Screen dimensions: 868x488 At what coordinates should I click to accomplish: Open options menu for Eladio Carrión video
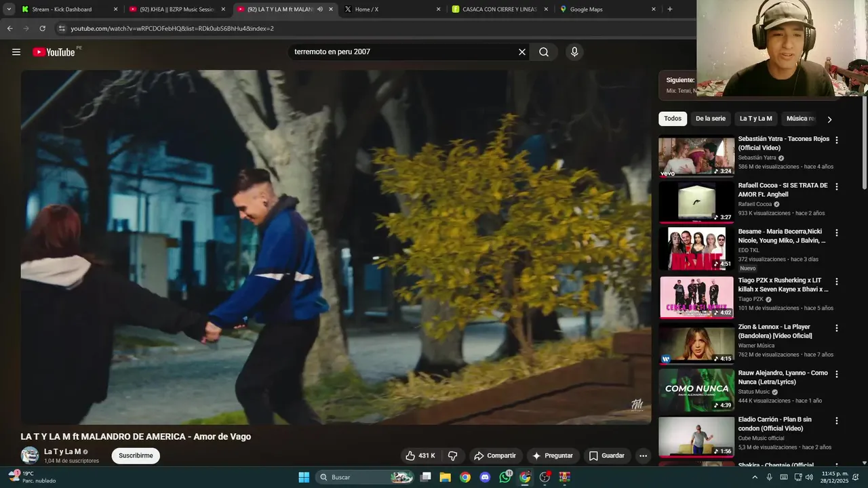[x=836, y=420]
